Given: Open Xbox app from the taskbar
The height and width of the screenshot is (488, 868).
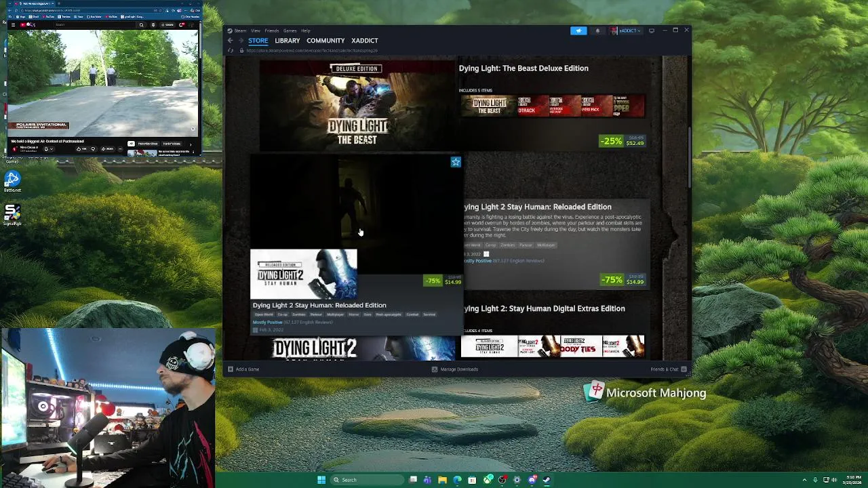Looking at the screenshot, I should [x=488, y=480].
